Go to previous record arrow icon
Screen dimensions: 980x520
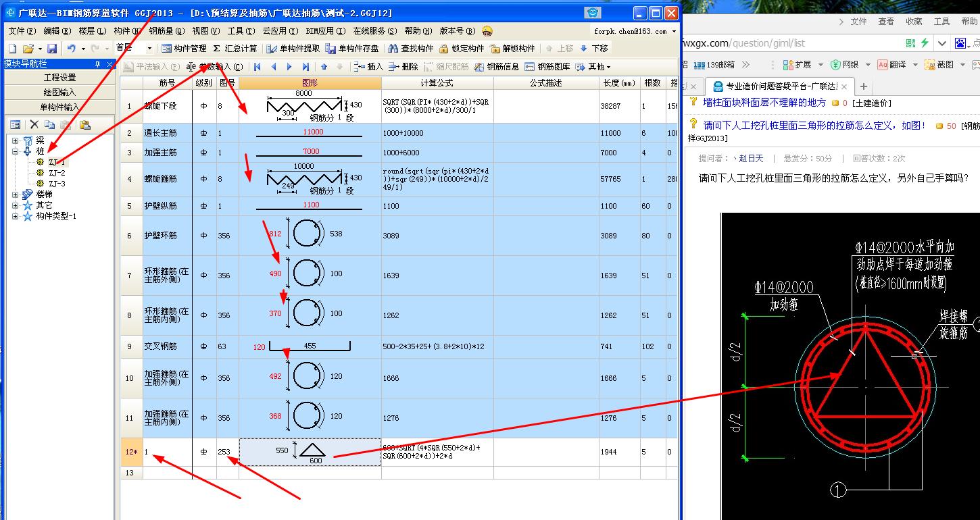point(273,67)
